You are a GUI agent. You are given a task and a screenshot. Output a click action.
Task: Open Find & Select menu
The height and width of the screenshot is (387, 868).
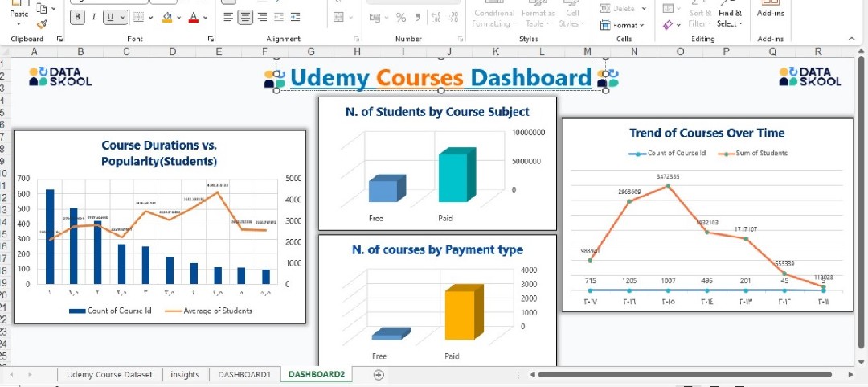click(730, 14)
